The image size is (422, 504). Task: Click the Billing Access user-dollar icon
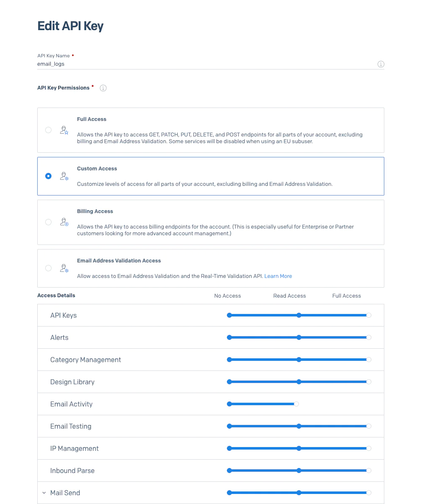click(64, 222)
